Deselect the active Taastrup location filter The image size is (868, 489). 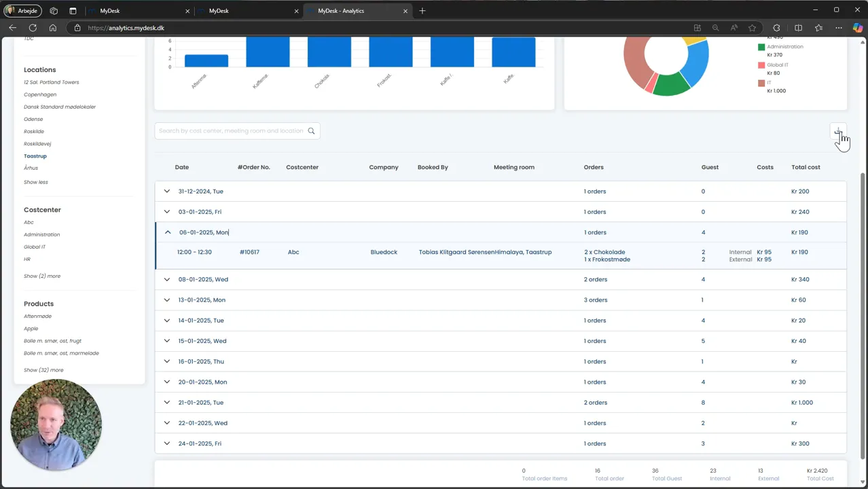tap(35, 156)
